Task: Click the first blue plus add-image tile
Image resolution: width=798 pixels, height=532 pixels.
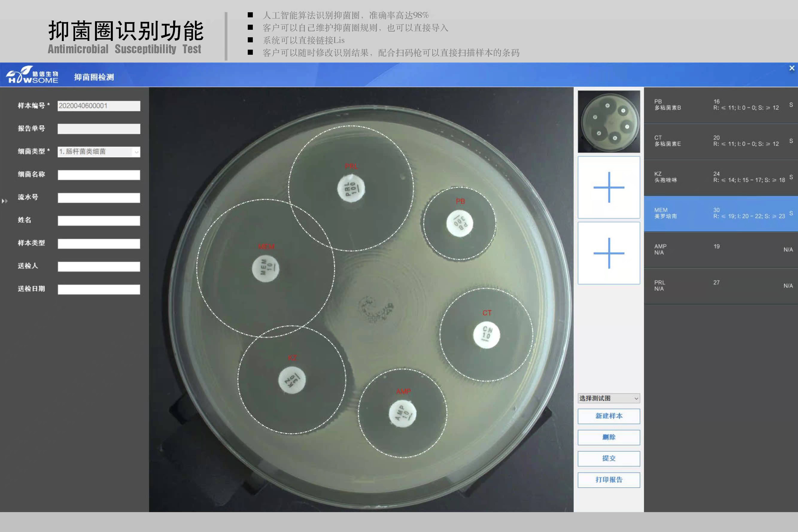Action: click(609, 187)
